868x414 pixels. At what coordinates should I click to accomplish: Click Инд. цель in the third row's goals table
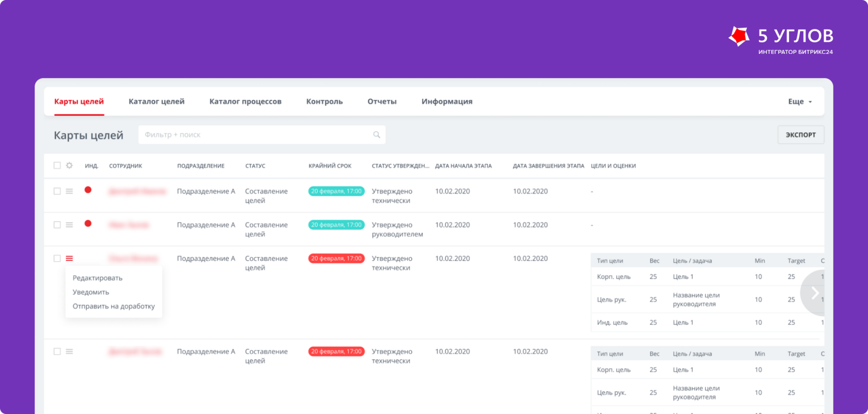(612, 323)
